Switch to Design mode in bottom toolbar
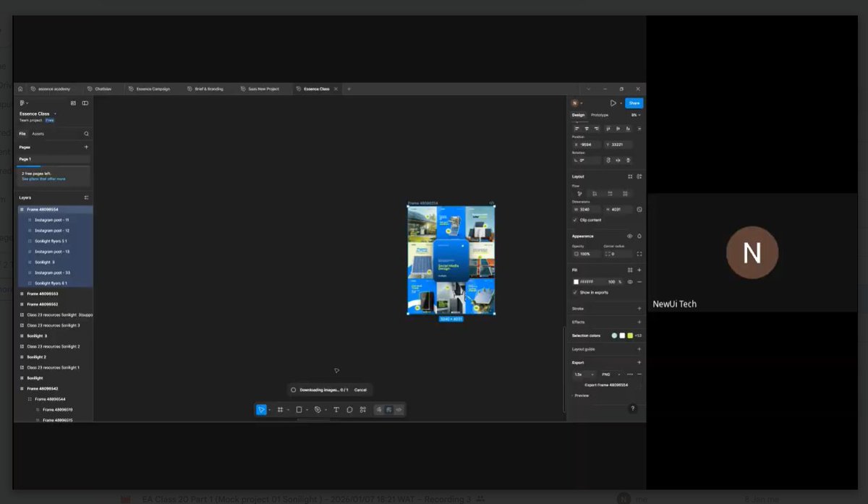Viewport: 868px width, 504px height. (x=388, y=410)
